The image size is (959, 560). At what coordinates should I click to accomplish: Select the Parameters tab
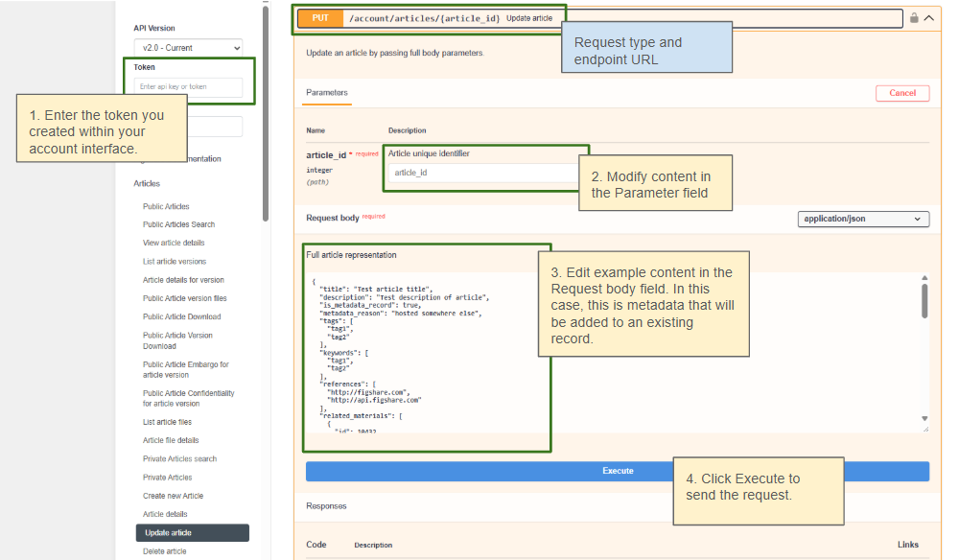[x=327, y=93]
